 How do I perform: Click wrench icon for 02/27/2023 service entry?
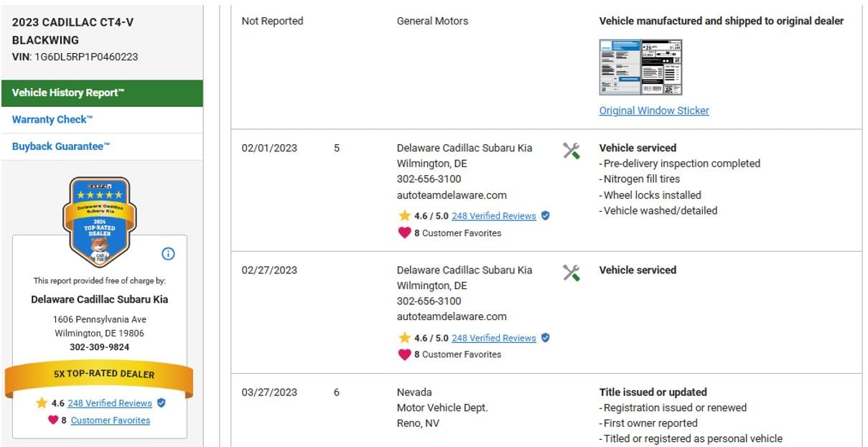[x=571, y=273]
